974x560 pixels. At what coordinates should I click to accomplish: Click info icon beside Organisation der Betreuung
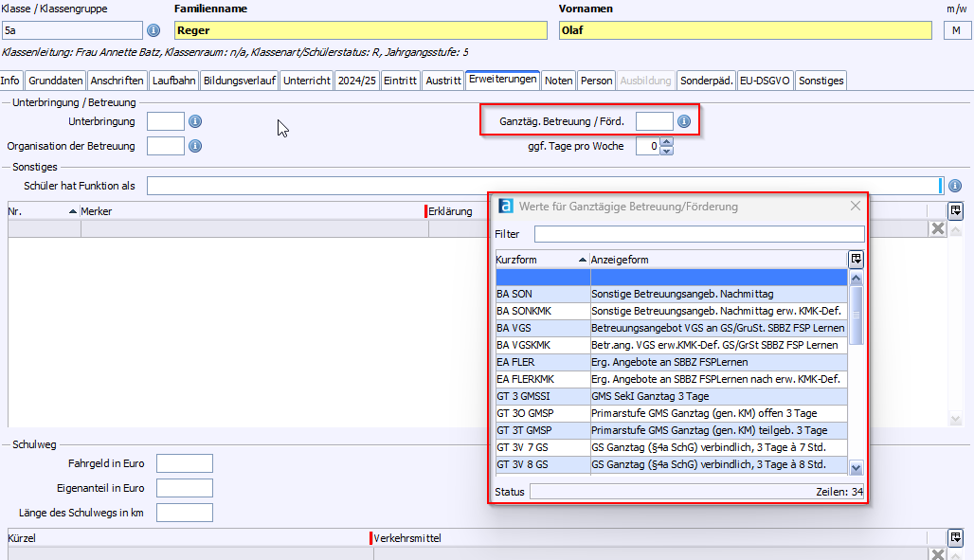195,146
